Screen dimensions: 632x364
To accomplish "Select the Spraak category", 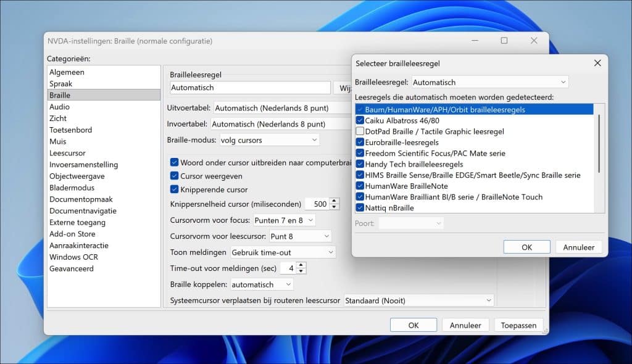I will click(x=61, y=84).
